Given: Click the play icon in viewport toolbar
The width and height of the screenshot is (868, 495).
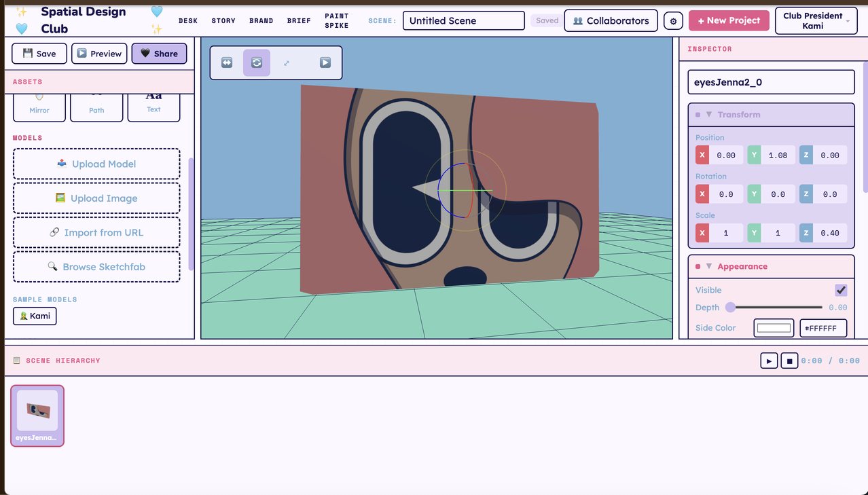Looking at the screenshot, I should point(325,62).
